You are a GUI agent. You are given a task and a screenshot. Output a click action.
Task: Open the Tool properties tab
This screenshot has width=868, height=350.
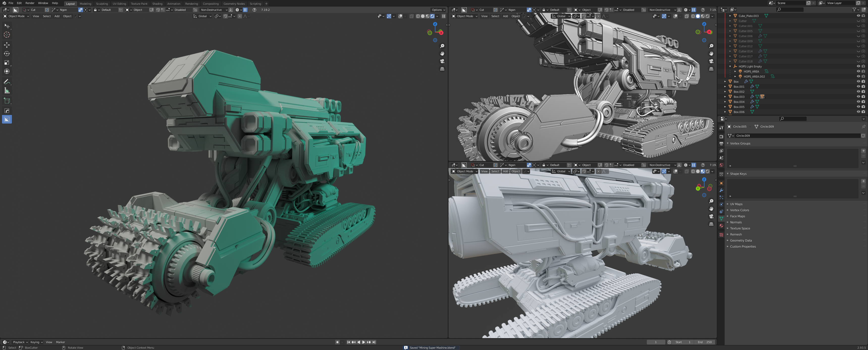[721, 128]
